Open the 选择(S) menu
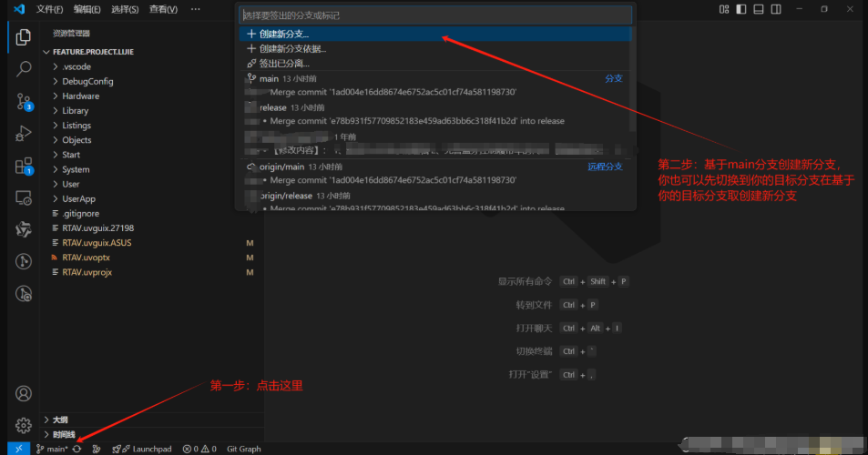 (125, 9)
